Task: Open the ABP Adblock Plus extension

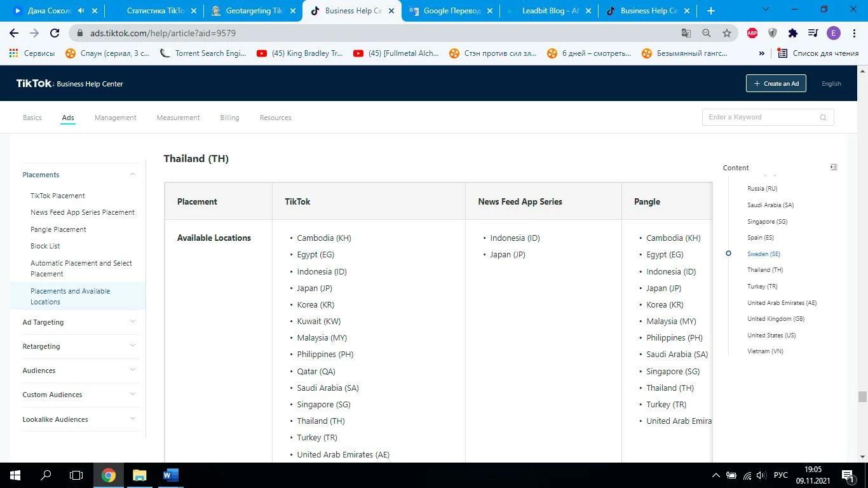Action: 752,33
